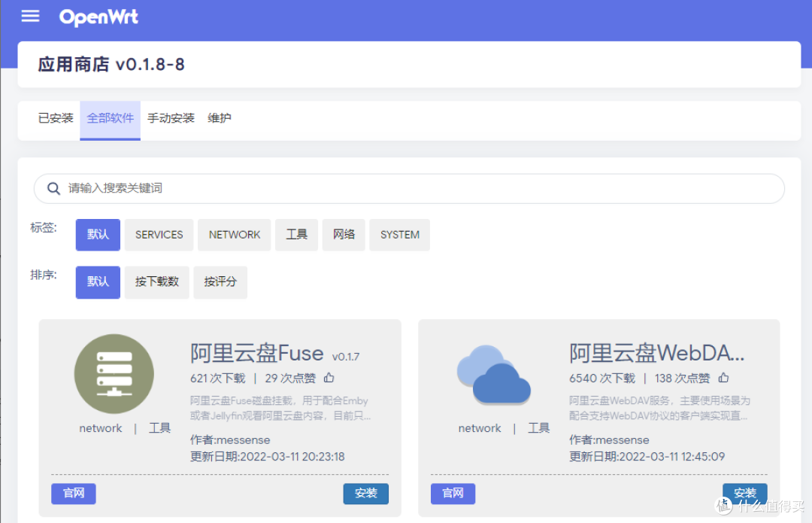Viewport: 812px width, 523px height.
Task: Sort apps by 按评分
Action: click(x=220, y=282)
